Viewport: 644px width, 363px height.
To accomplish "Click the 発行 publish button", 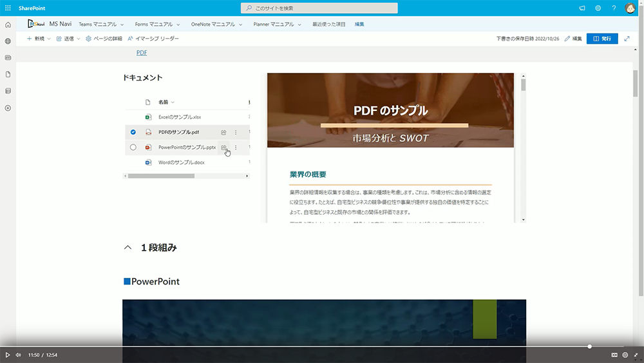I will pyautogui.click(x=602, y=39).
